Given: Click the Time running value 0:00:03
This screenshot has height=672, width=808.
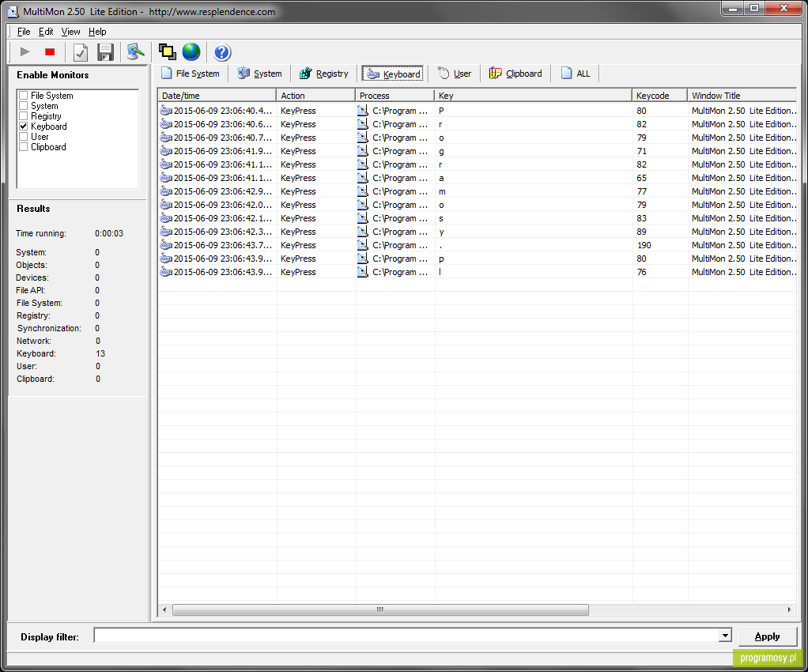Looking at the screenshot, I should (x=109, y=233).
